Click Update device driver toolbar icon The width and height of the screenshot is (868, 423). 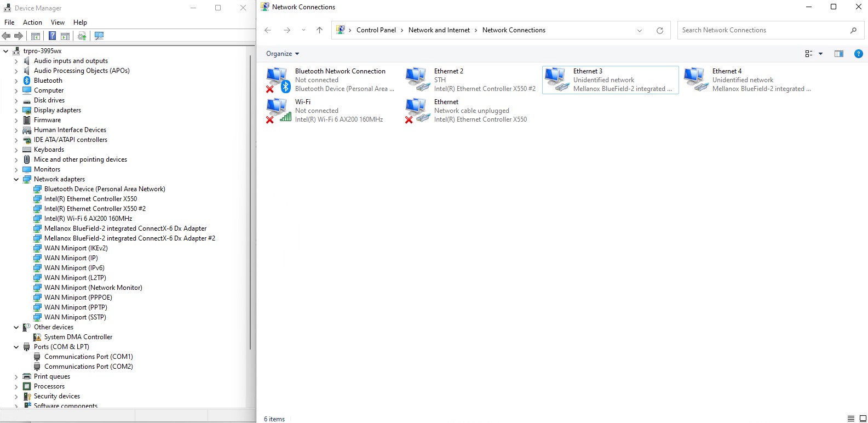[82, 36]
